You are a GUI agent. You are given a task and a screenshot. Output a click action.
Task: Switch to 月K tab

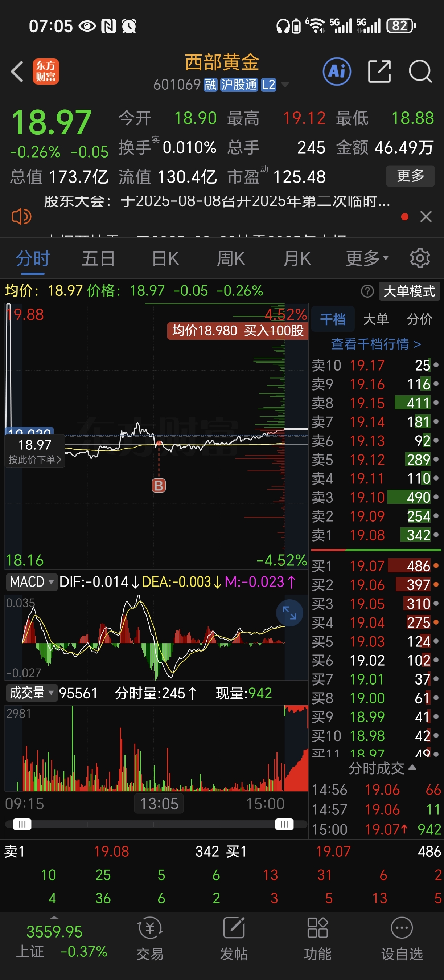pos(297,259)
